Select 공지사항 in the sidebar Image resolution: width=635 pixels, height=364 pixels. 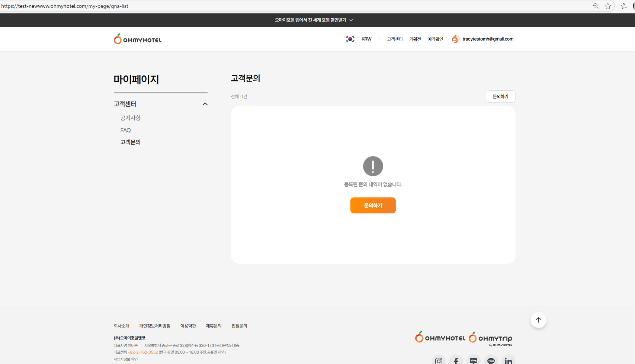(x=131, y=118)
